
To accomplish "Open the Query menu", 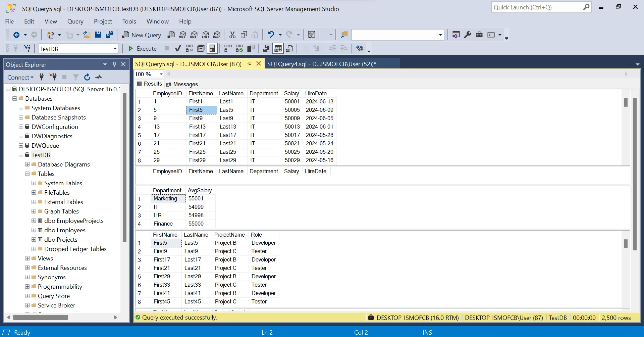I will (75, 21).
